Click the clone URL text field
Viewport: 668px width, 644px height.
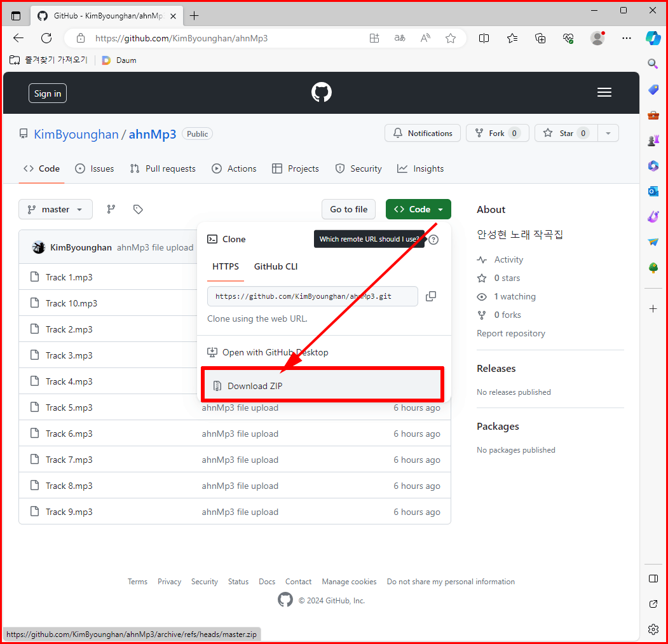312,296
